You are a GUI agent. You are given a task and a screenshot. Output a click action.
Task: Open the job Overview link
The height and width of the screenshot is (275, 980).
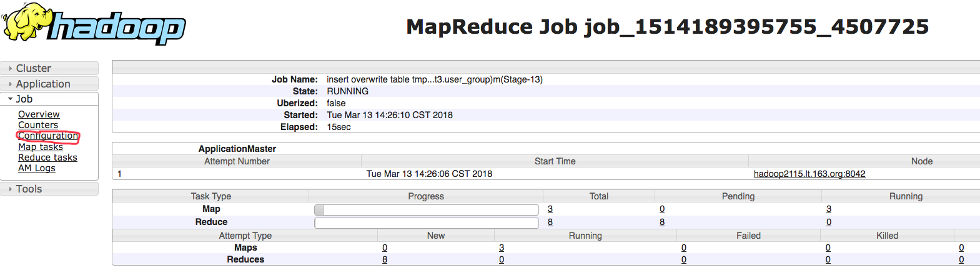pyautogui.click(x=39, y=114)
